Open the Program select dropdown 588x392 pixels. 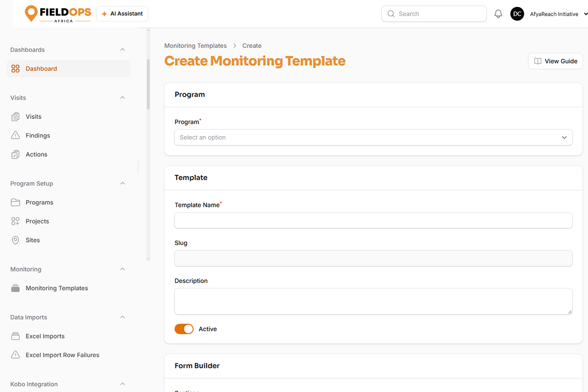pyautogui.click(x=373, y=137)
